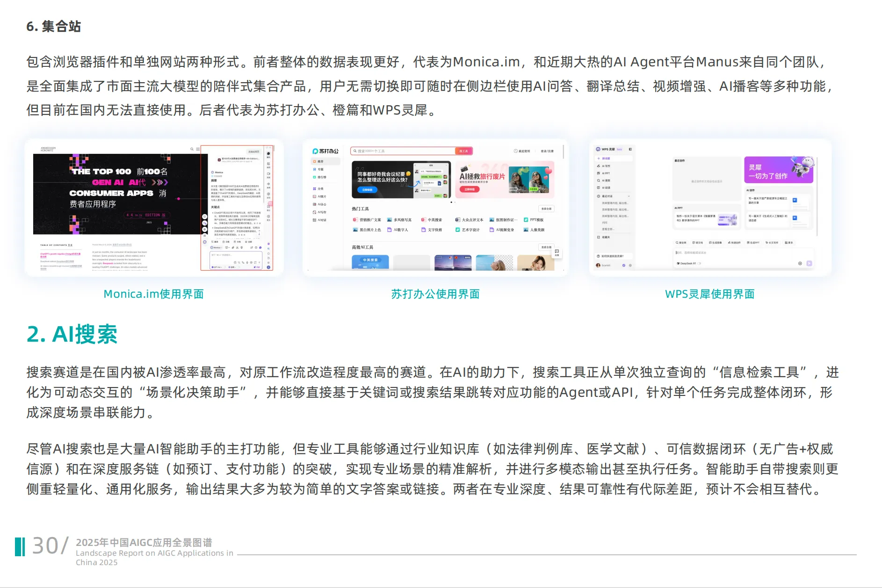The image size is (882, 588).
Task: Open the settings gear beside the Scarlett avatar
Action: coord(630,265)
